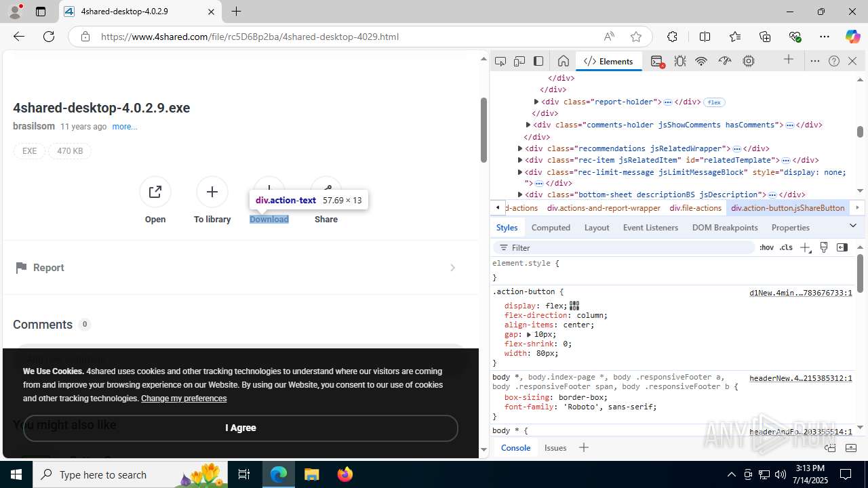Click the flex badge on report-holder div

pyautogui.click(x=714, y=102)
